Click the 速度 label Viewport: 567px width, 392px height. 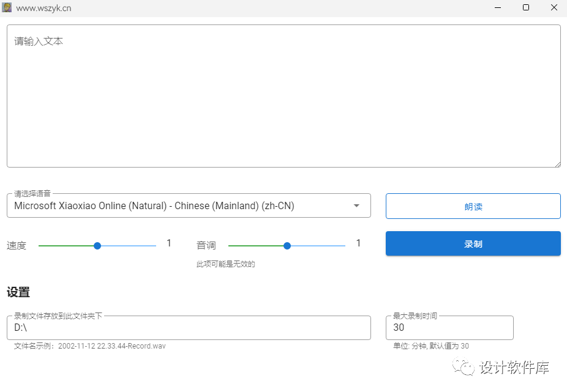17,246
